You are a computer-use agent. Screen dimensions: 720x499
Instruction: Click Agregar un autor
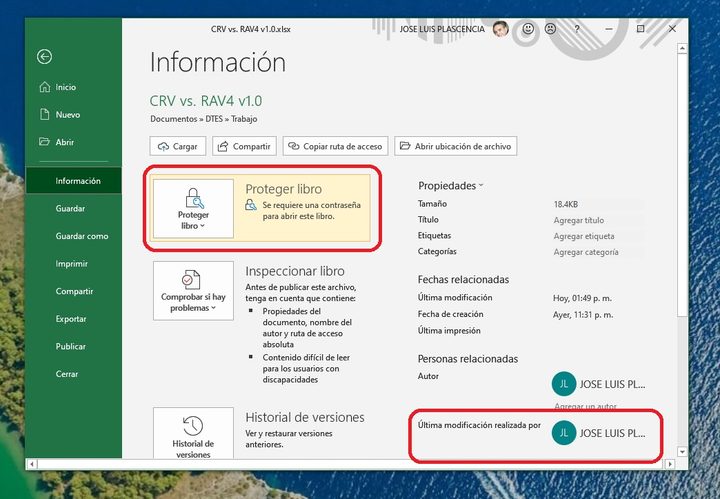tap(585, 407)
